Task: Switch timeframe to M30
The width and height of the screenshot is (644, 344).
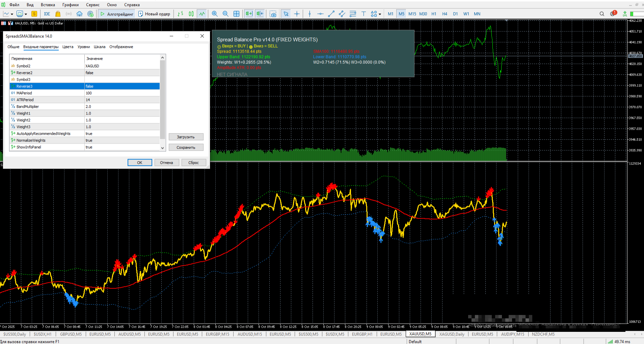Action: coord(423,14)
